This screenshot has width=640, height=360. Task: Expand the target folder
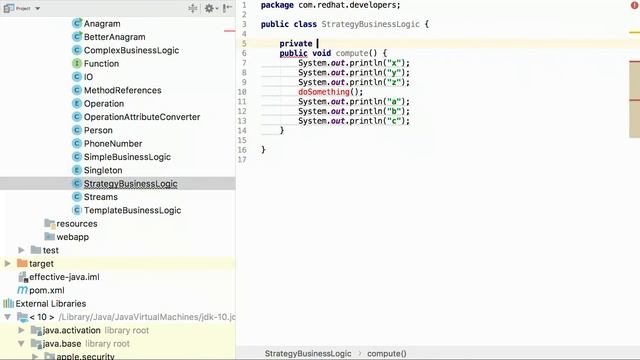(7, 264)
